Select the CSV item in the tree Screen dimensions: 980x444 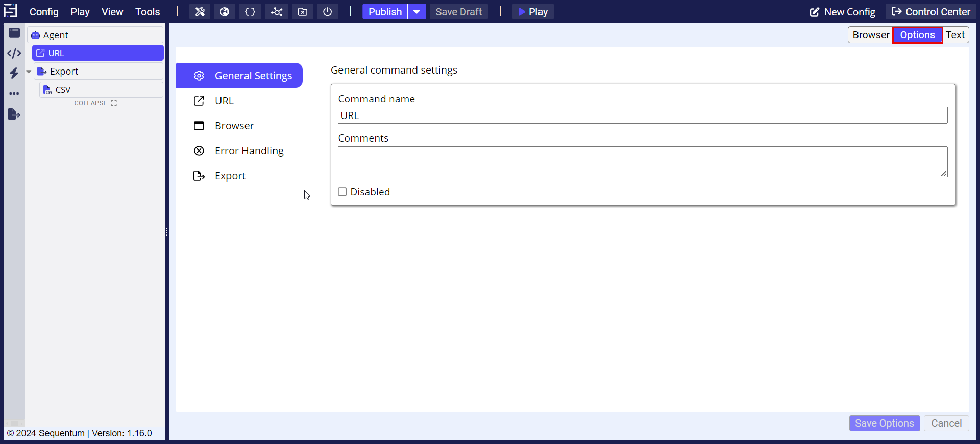click(63, 90)
